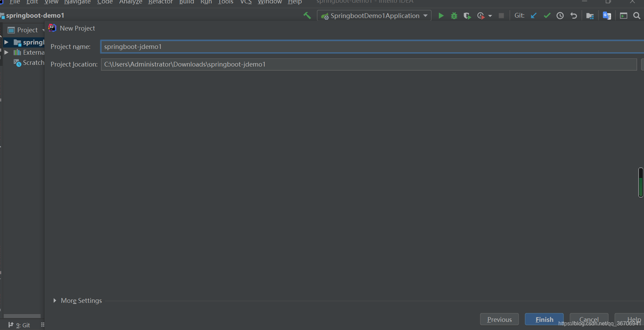The width and height of the screenshot is (644, 330).
Task: Click the Run with Profiler icon
Action: [481, 16]
